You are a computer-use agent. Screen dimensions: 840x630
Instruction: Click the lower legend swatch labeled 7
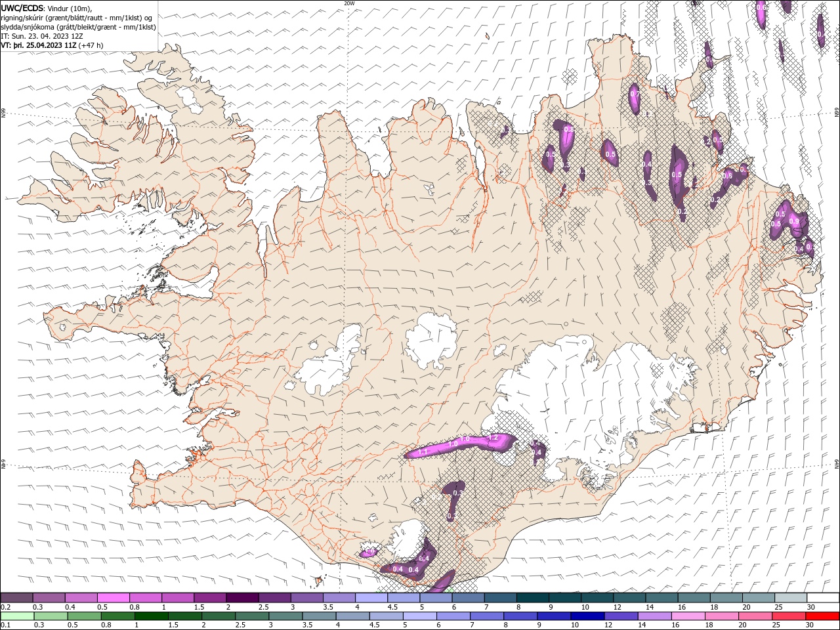coord(487,616)
